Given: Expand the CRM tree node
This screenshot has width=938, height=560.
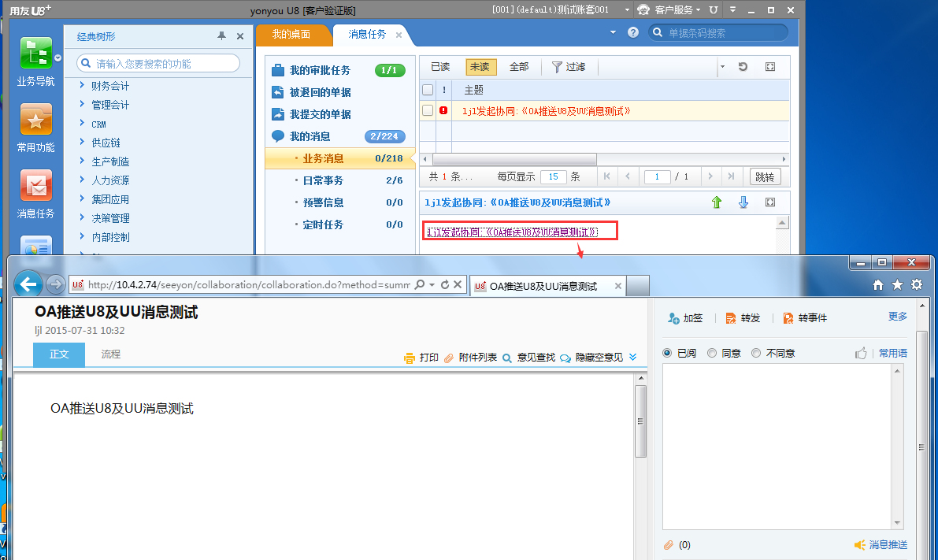Looking at the screenshot, I should coord(82,123).
